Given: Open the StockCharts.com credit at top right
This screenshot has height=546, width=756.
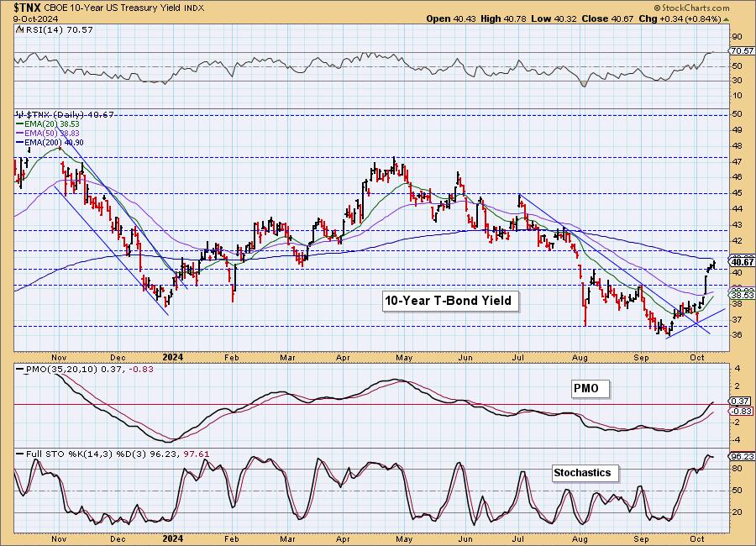Looking at the screenshot, I should click(x=692, y=8).
